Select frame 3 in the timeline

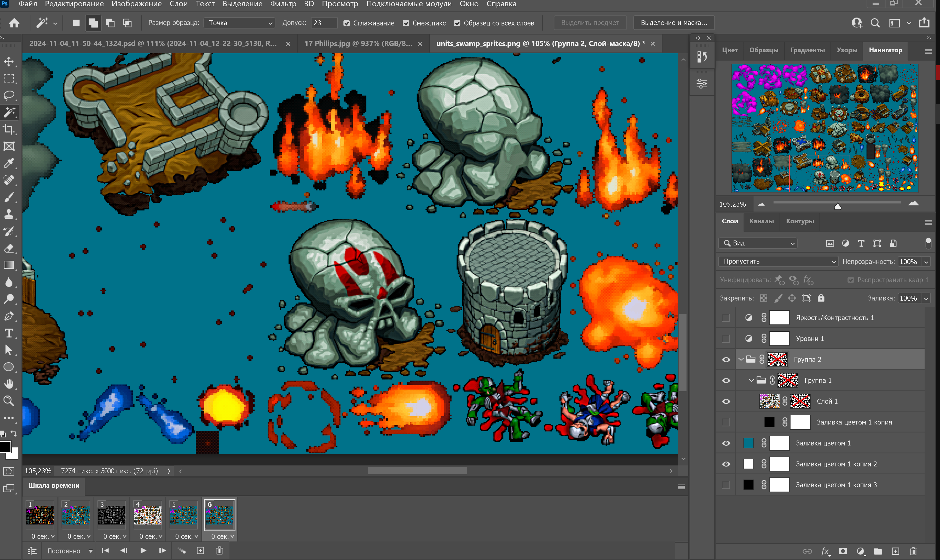pyautogui.click(x=112, y=514)
